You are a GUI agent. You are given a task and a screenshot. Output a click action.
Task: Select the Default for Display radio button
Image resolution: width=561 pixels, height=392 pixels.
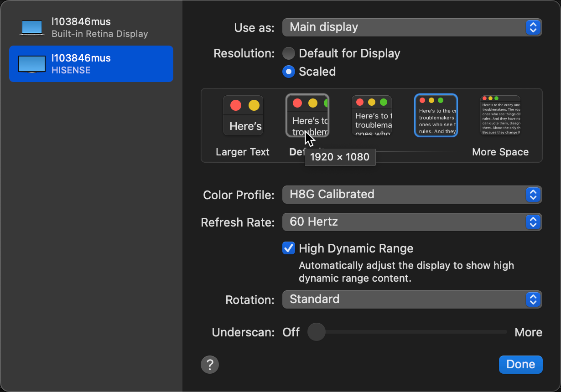pyautogui.click(x=289, y=53)
